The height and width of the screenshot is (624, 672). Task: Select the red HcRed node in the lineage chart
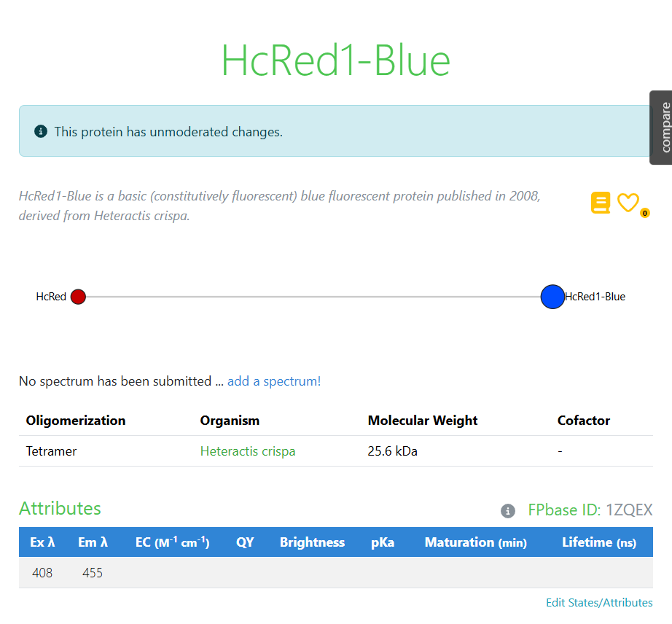(x=78, y=297)
